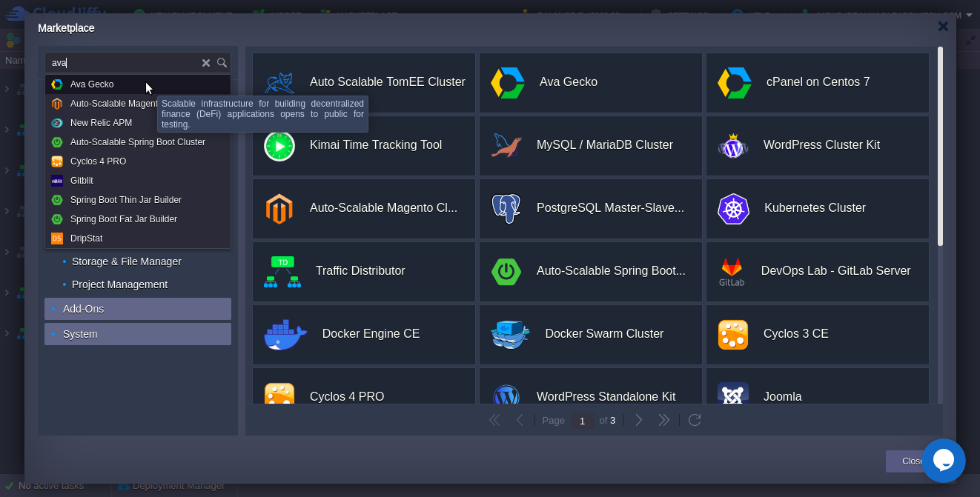Open Storage & File Manager category

(126, 261)
